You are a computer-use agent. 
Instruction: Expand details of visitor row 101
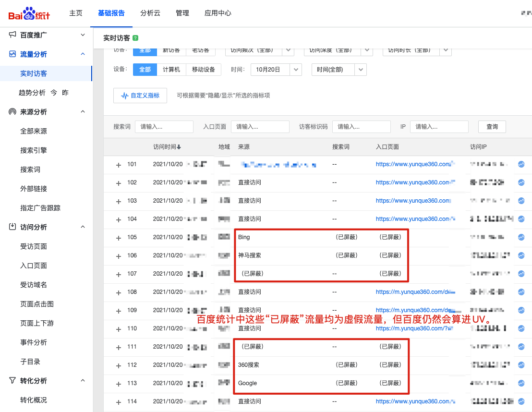tap(119, 165)
